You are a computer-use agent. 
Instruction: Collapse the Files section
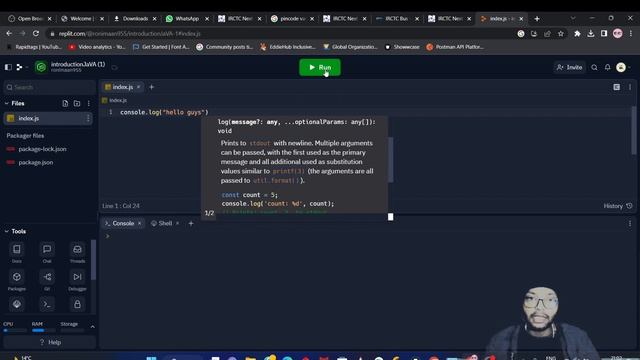pyautogui.click(x=7, y=103)
